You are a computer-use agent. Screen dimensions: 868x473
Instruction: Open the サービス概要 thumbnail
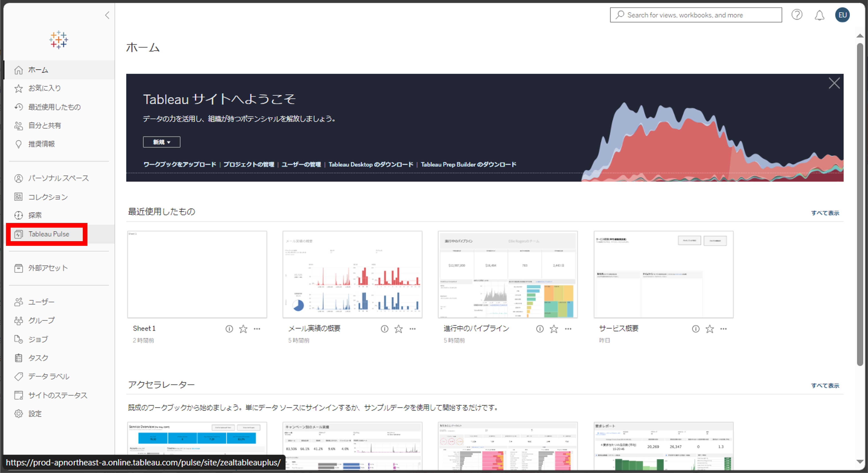pyautogui.click(x=663, y=274)
